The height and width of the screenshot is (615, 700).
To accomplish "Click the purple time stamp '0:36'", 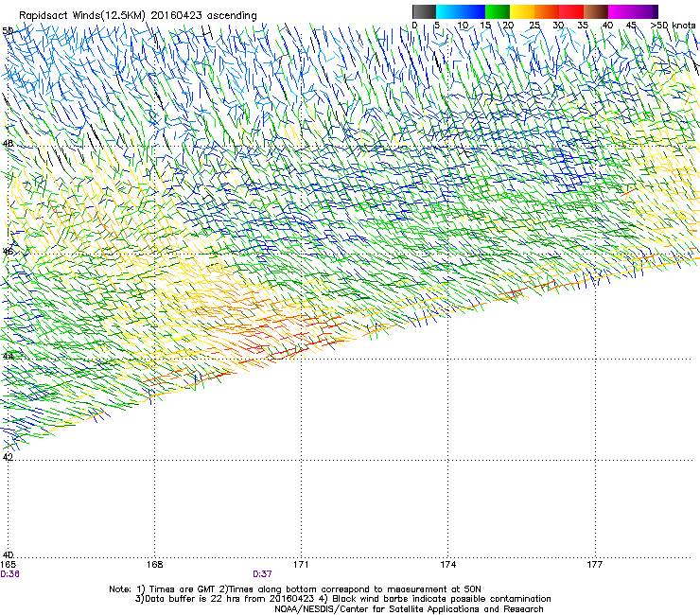I will pyautogui.click(x=9, y=574).
